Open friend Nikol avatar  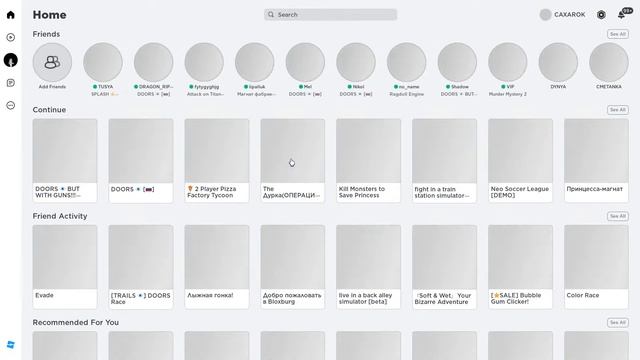(x=356, y=62)
